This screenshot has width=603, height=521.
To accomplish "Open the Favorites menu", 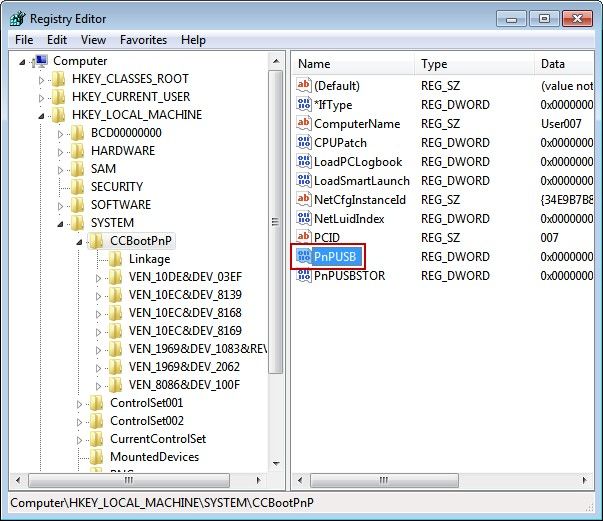I will [x=143, y=40].
